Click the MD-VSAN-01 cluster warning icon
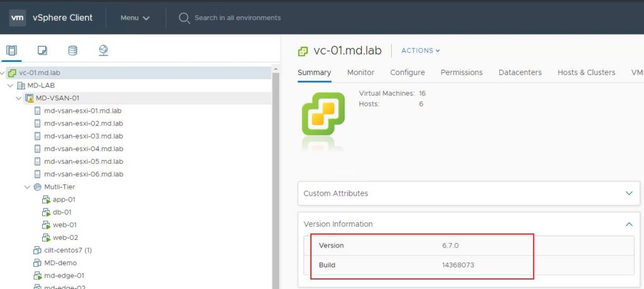The image size is (644, 289). (x=29, y=98)
